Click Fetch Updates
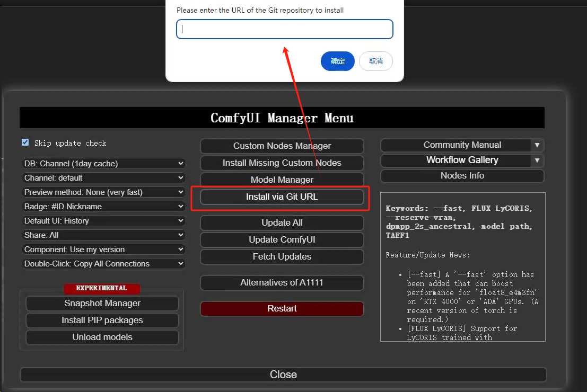Viewport: 587px width, 392px height. click(x=282, y=256)
